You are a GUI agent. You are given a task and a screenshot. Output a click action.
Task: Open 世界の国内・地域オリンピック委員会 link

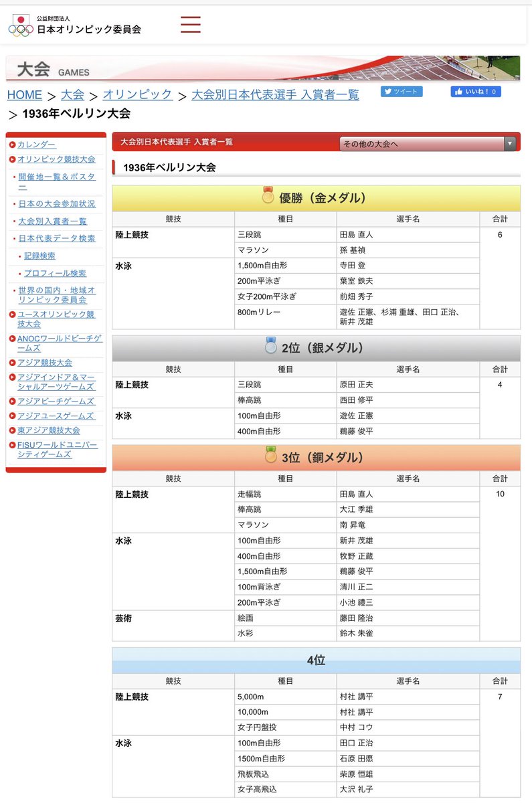coord(57,295)
